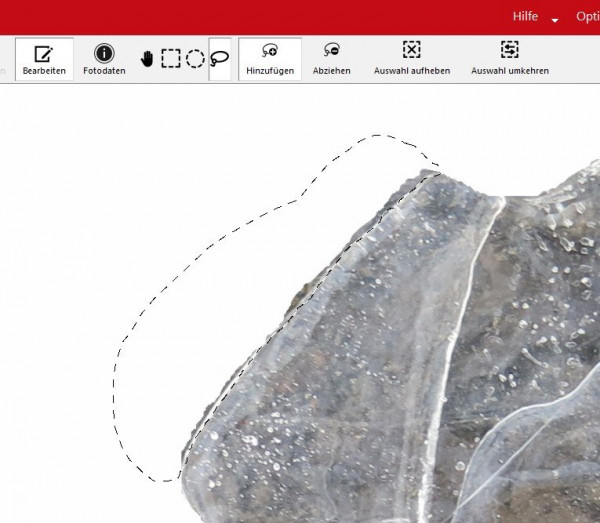Open the partially visible Optionen menu
600x523 pixels.
pyautogui.click(x=588, y=17)
